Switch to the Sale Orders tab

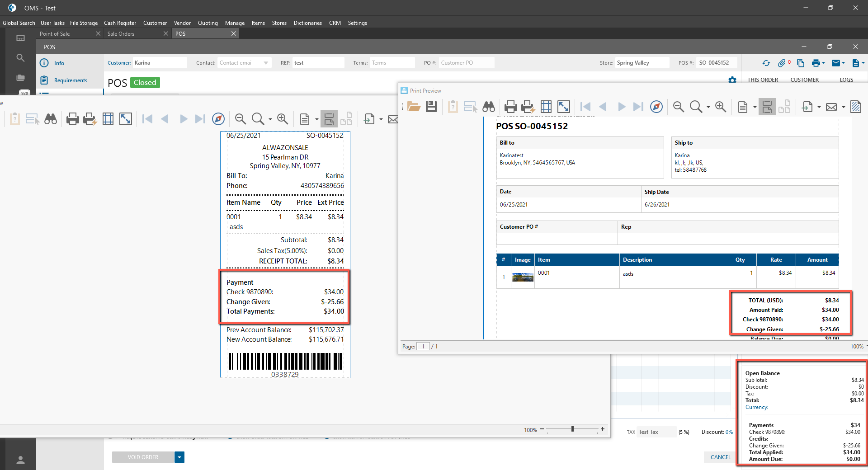(x=121, y=34)
